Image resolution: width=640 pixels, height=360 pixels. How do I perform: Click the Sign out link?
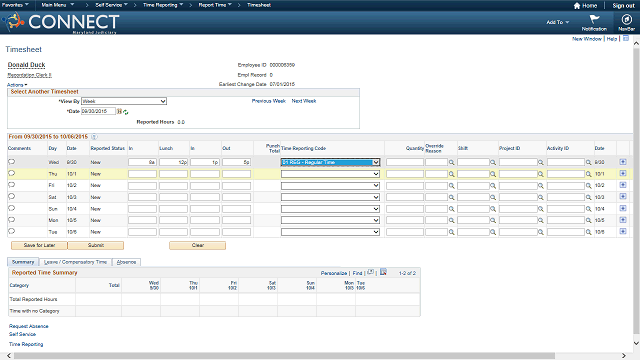pos(623,6)
